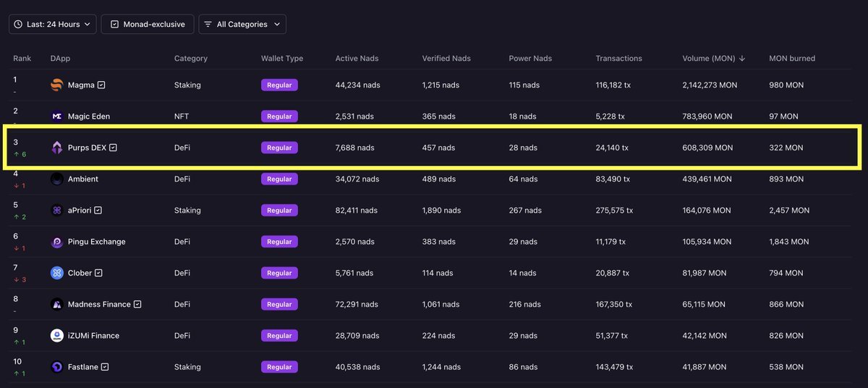Viewport: 868px width, 388px height.
Task: Toggle the Monad-exclusive checkbox filter
Action: [x=148, y=24]
